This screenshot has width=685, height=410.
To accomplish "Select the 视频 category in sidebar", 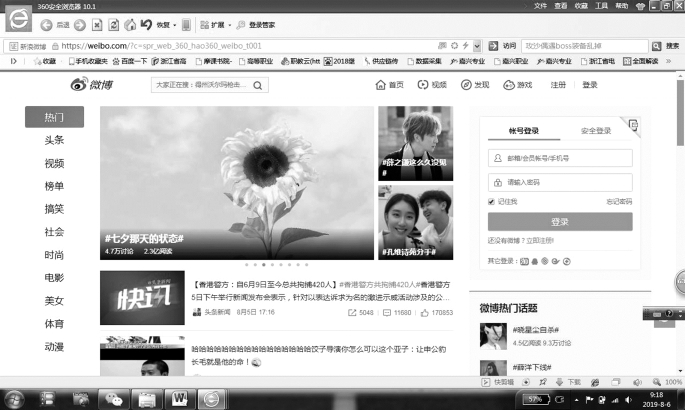I will click(x=54, y=163).
